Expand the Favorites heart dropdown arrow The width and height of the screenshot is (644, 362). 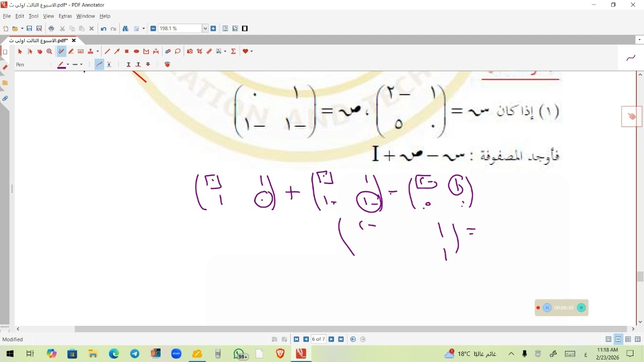click(x=251, y=51)
